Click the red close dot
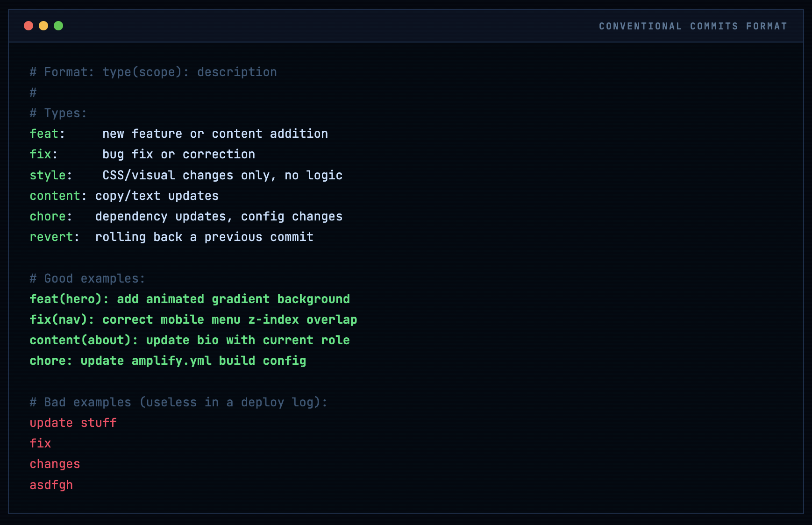Viewport: 812px width, 525px height. click(x=28, y=26)
